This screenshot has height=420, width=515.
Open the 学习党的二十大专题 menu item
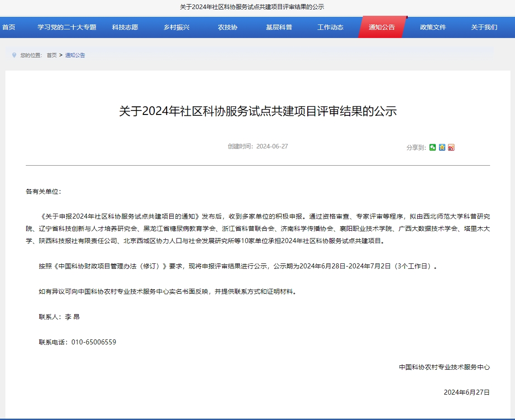[68, 27]
